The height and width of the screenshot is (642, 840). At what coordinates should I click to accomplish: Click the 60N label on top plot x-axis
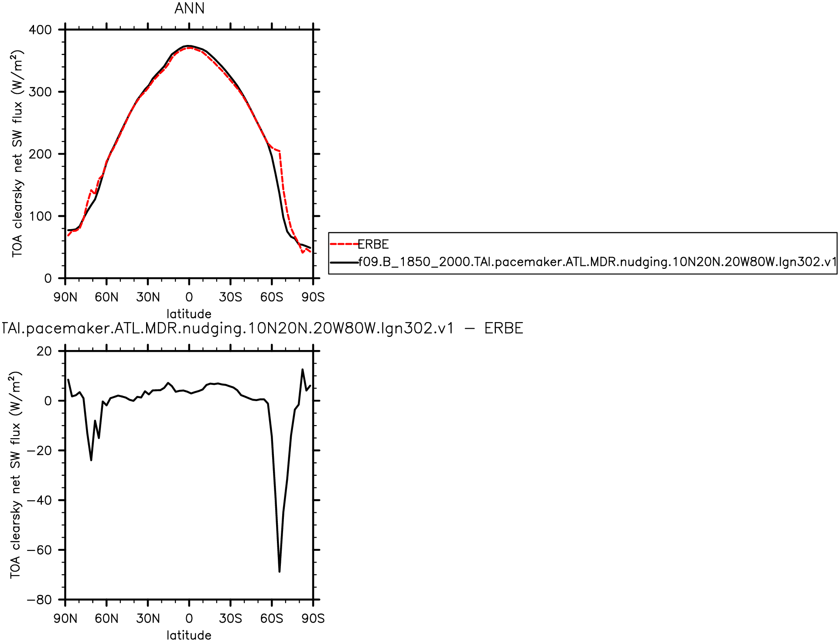click(106, 297)
